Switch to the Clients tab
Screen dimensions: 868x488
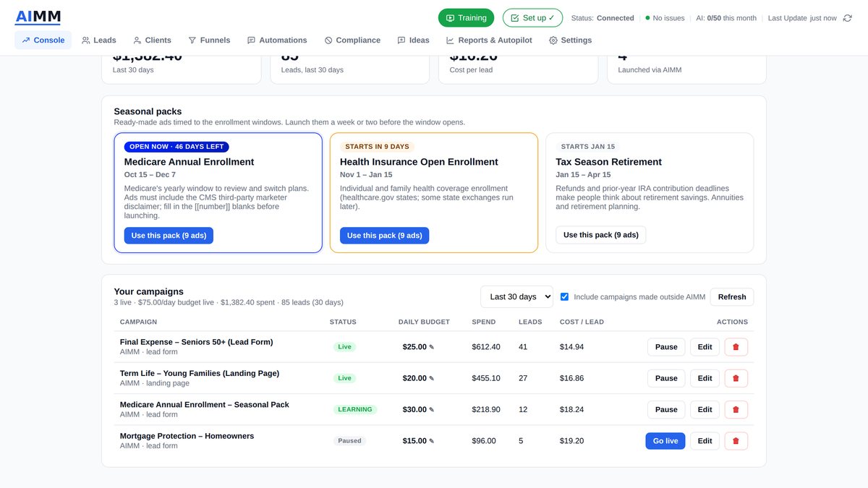[x=152, y=40]
